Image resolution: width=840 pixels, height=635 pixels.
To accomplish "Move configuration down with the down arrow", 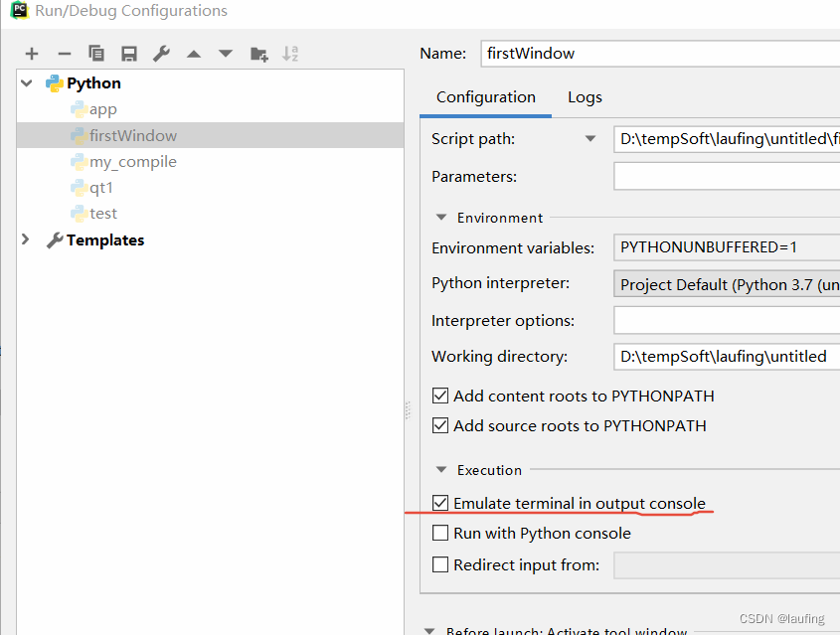I will 226,54.
